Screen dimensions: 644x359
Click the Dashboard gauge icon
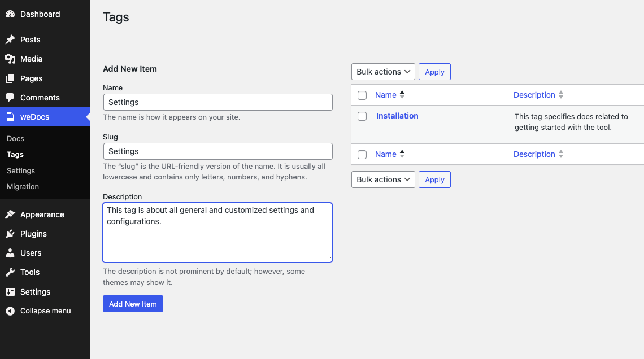(x=10, y=14)
